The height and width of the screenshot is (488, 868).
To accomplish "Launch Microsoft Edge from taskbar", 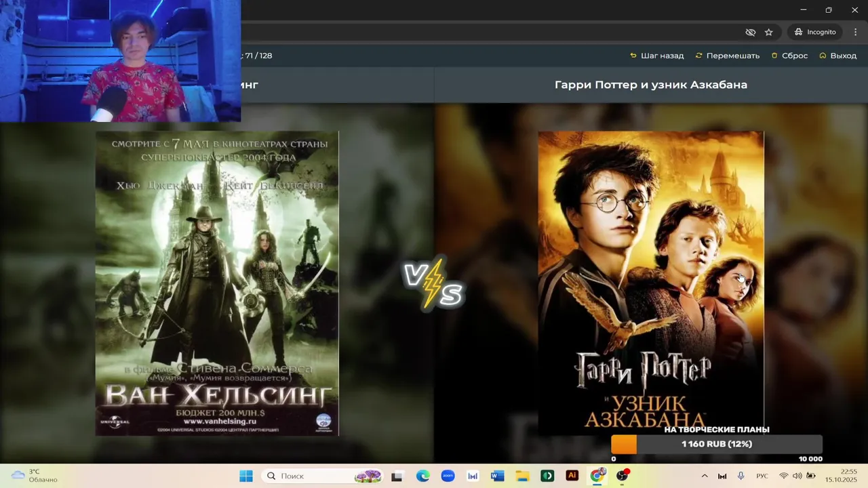I will click(422, 476).
